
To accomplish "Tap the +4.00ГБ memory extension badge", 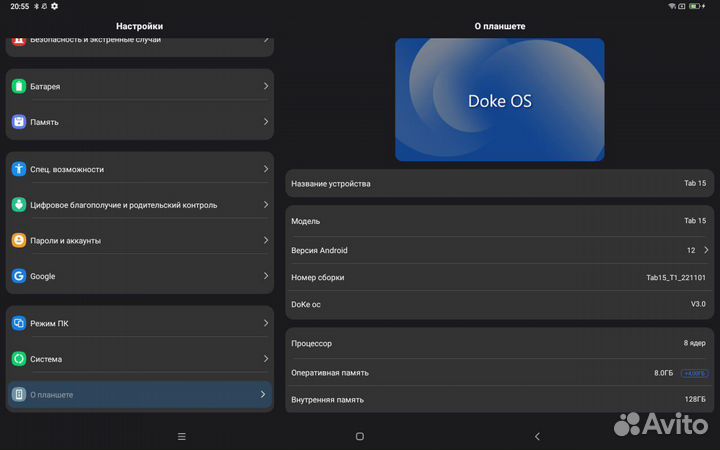I will coord(694,373).
